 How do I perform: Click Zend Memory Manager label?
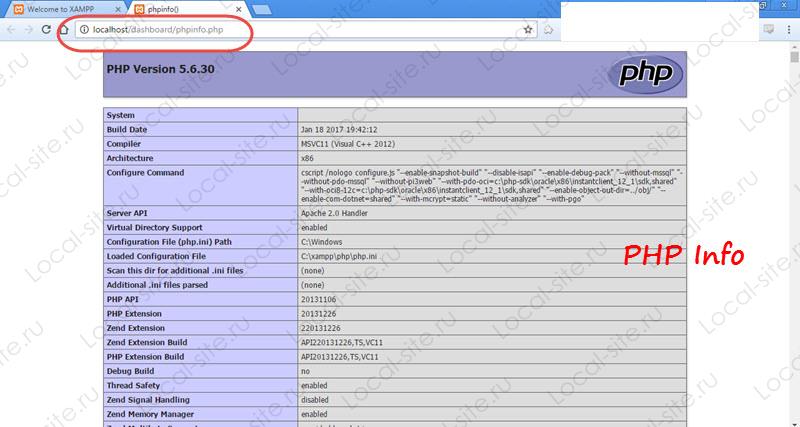pyautogui.click(x=150, y=414)
